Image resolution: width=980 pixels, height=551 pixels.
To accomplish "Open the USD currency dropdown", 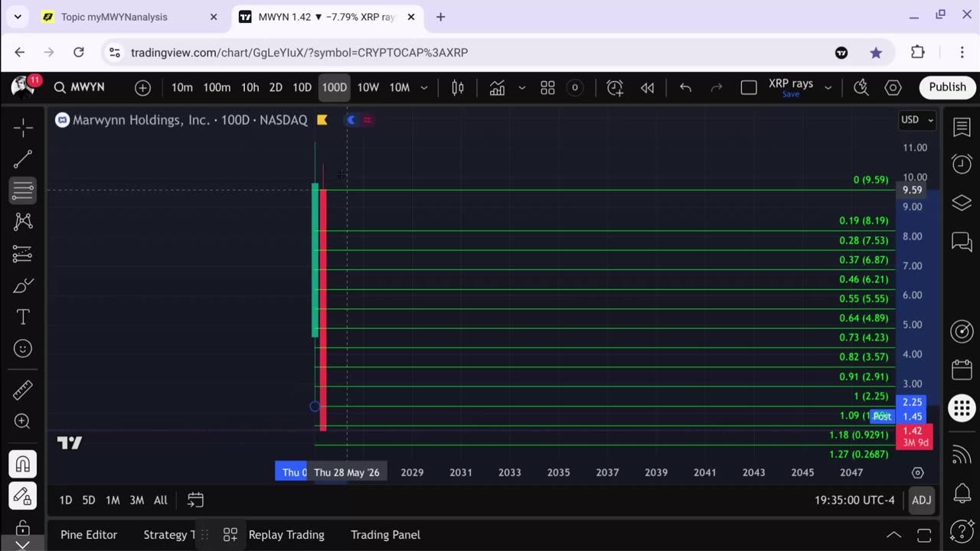I will (917, 119).
